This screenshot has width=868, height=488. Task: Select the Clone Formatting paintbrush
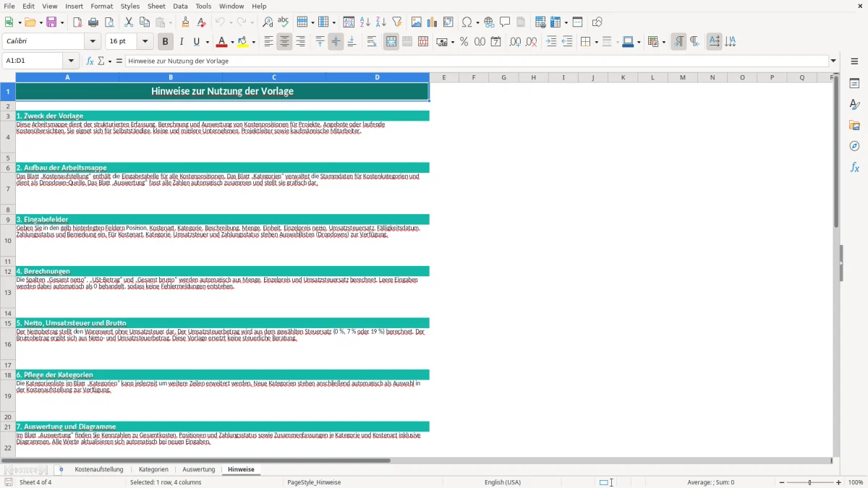tap(186, 22)
